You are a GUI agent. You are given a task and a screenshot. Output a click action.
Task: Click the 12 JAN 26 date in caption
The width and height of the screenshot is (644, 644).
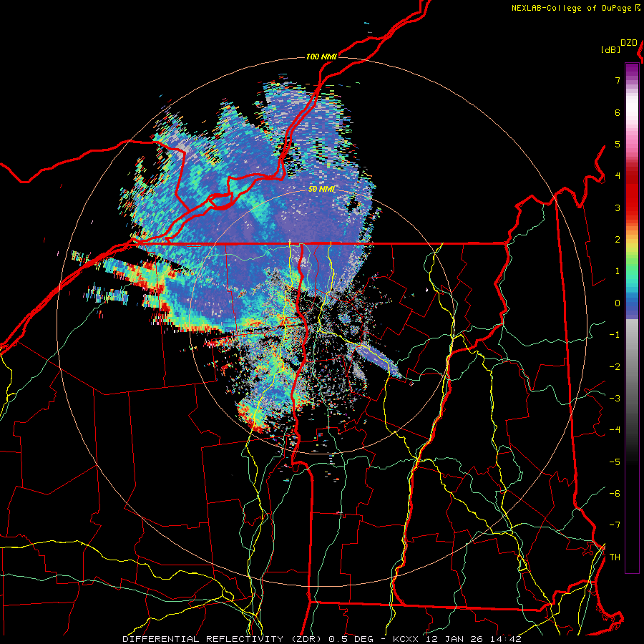(454, 639)
